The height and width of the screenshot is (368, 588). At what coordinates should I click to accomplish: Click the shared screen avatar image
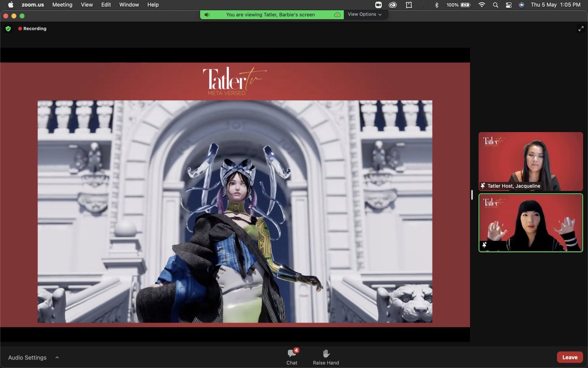235,211
